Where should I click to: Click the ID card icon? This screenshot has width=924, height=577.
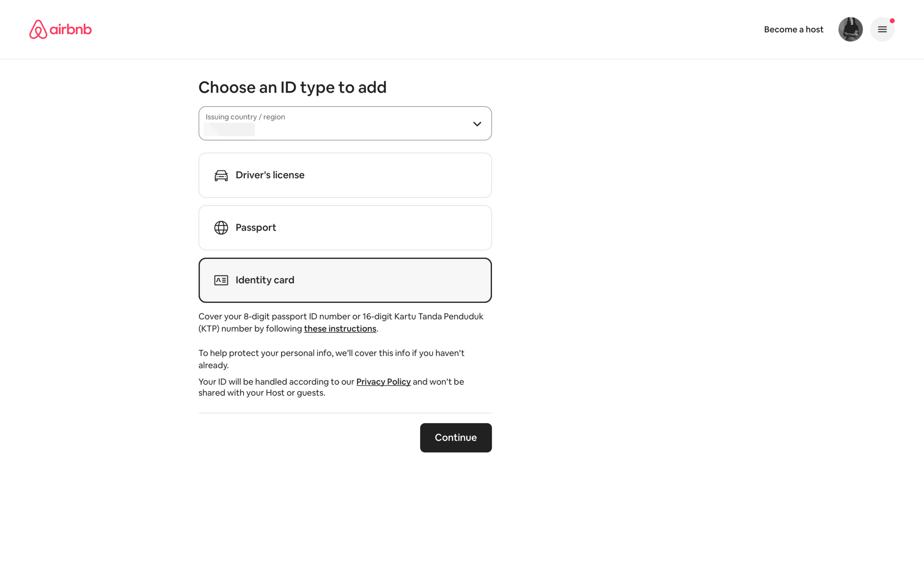221,280
